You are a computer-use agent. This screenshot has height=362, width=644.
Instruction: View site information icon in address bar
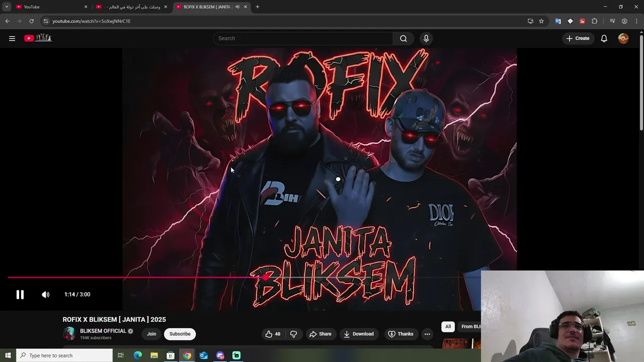pos(46,21)
